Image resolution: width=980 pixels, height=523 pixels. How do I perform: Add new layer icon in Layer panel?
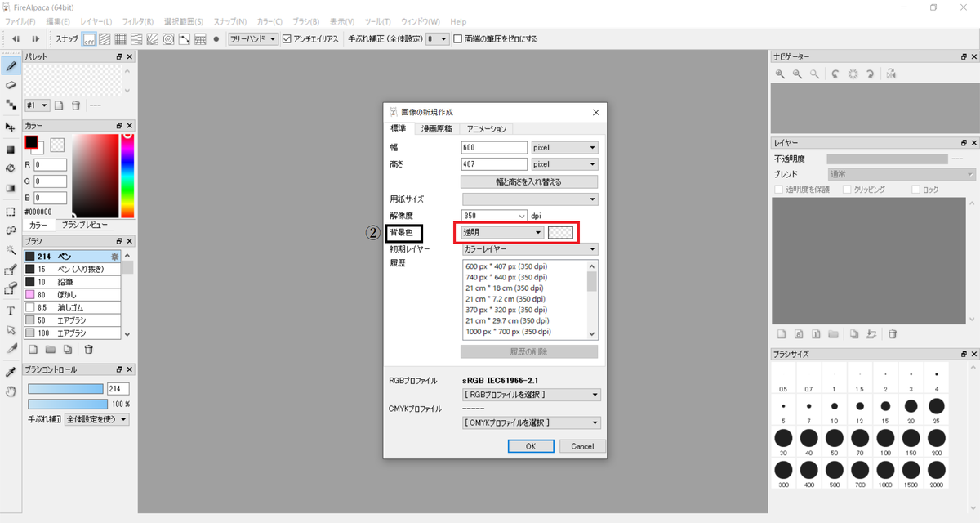781,334
